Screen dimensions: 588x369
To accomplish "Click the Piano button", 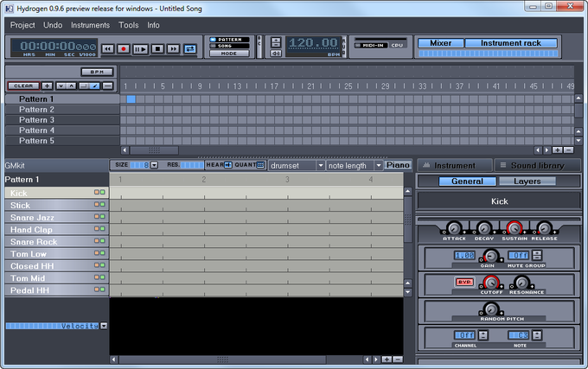I will (x=398, y=165).
